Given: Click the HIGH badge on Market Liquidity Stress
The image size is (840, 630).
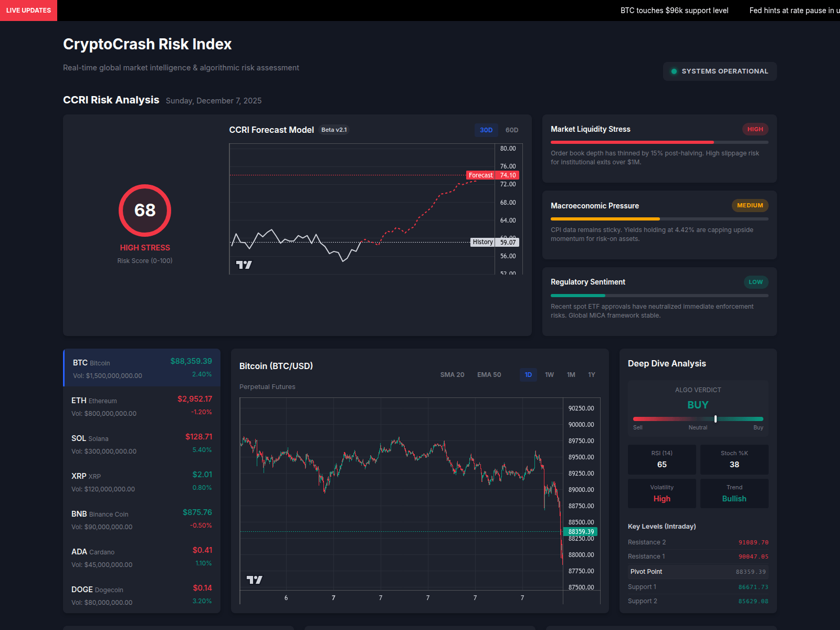Looking at the screenshot, I should (x=755, y=129).
